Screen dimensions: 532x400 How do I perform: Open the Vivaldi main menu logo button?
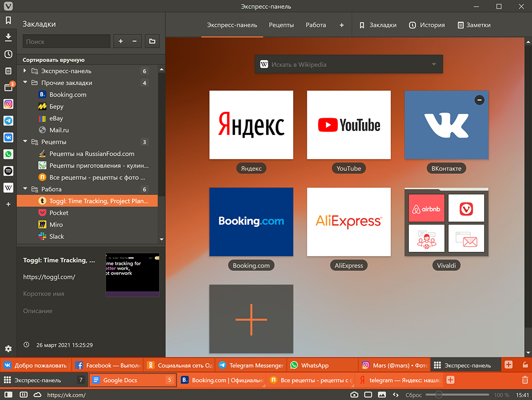[8, 6]
